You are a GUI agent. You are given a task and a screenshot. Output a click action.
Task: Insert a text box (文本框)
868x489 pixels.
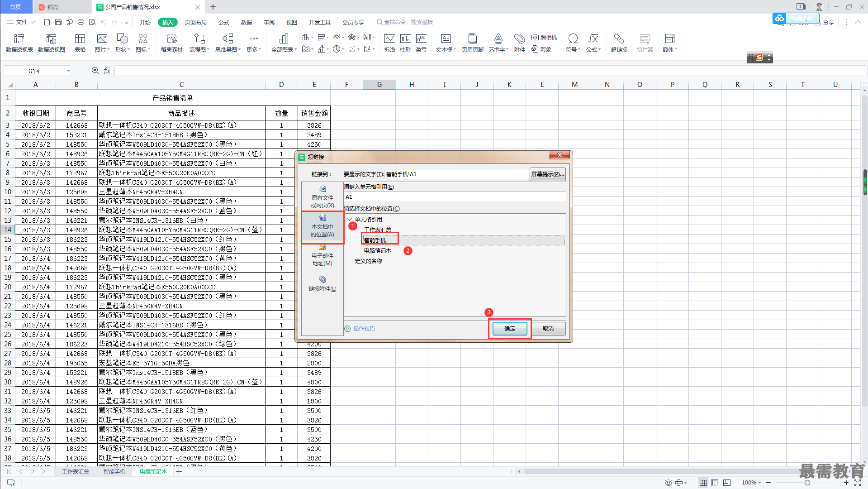pyautogui.click(x=446, y=43)
